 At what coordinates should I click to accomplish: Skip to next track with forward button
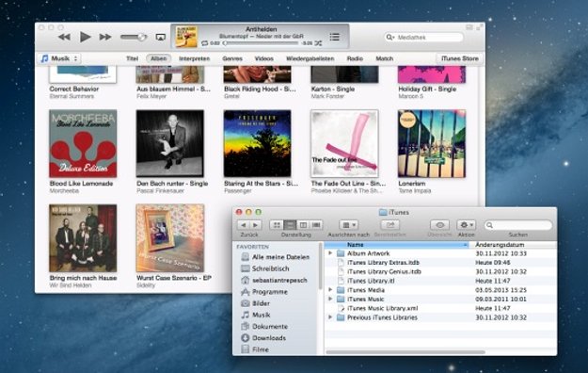105,37
